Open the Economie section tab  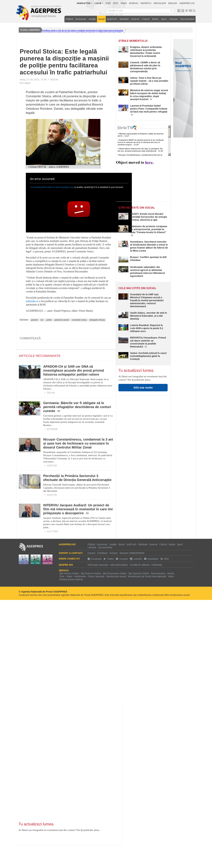80,19
